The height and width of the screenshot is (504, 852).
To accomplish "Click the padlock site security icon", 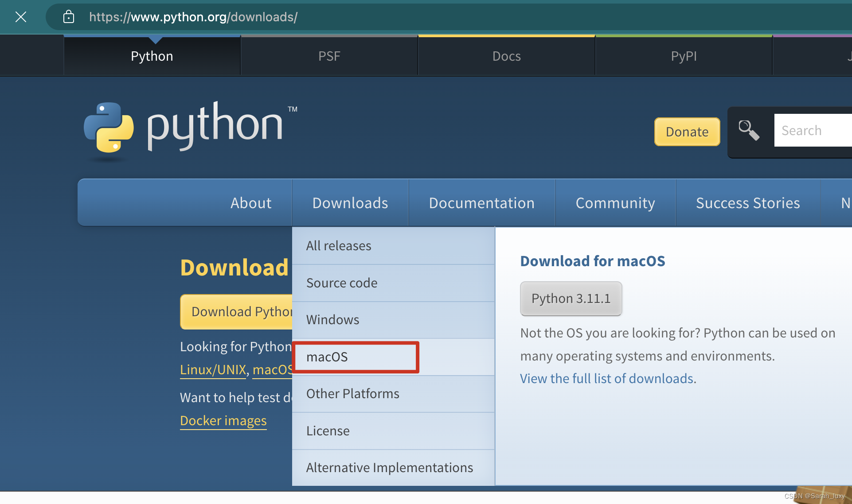I will tap(68, 17).
